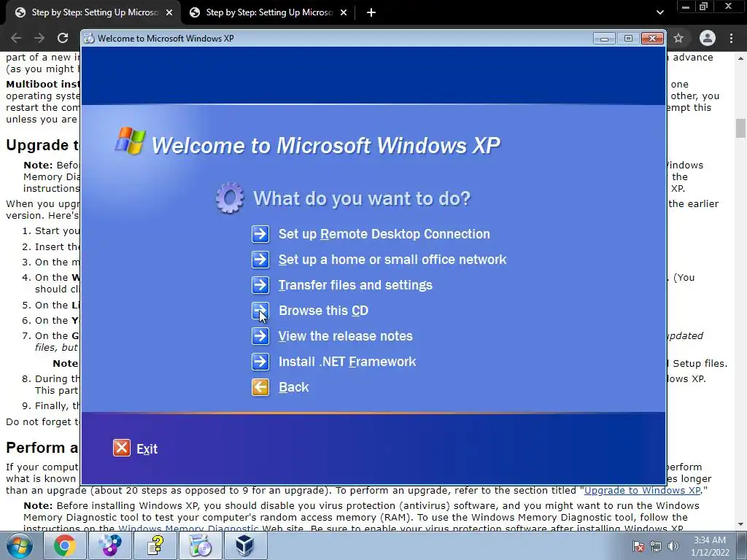Click arrow icon beside View the release notes

260,336
